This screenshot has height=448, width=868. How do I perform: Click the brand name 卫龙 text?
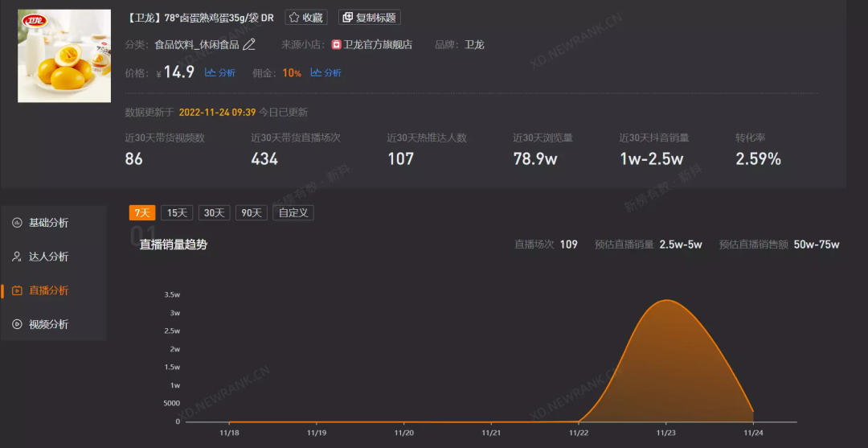coord(474,45)
